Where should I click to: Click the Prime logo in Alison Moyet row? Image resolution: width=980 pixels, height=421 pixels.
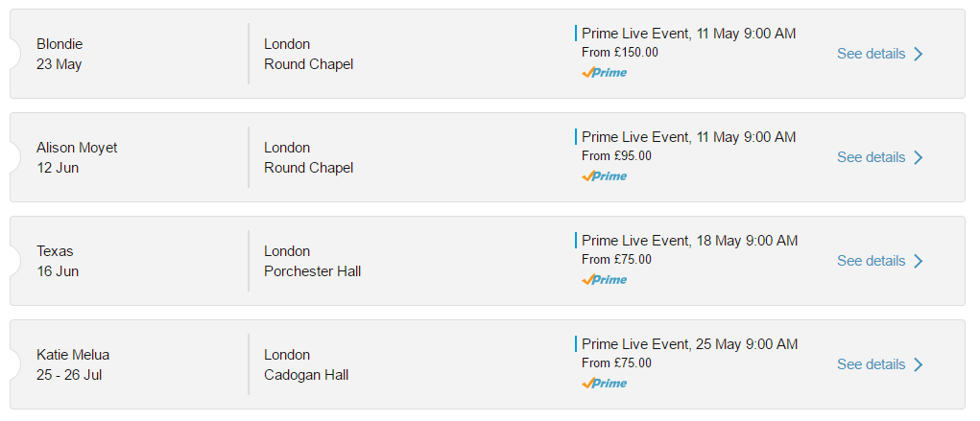[604, 176]
